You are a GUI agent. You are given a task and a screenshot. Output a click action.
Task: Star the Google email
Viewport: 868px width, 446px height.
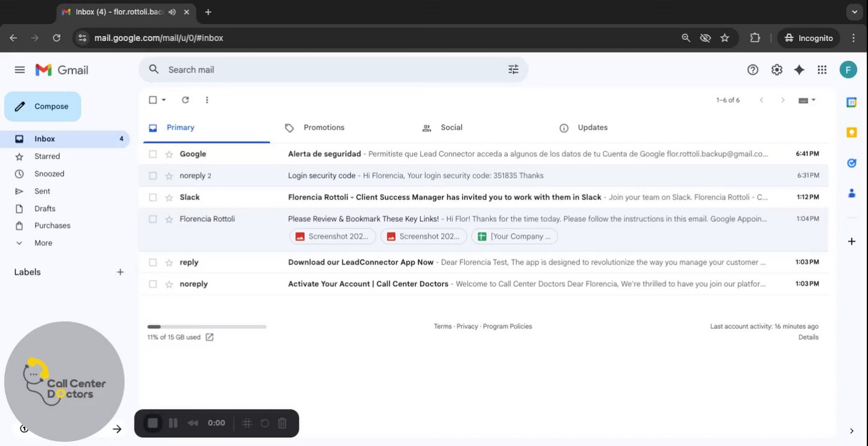tap(169, 154)
